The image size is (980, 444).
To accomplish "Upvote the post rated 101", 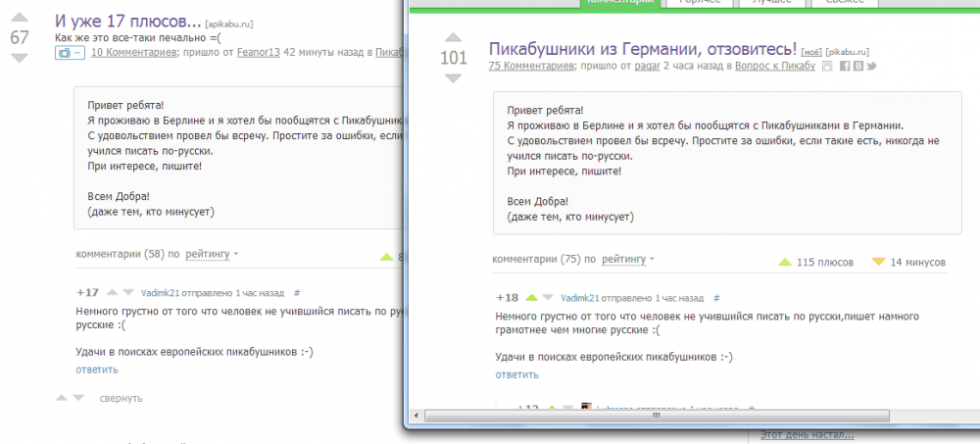I will 453,37.
